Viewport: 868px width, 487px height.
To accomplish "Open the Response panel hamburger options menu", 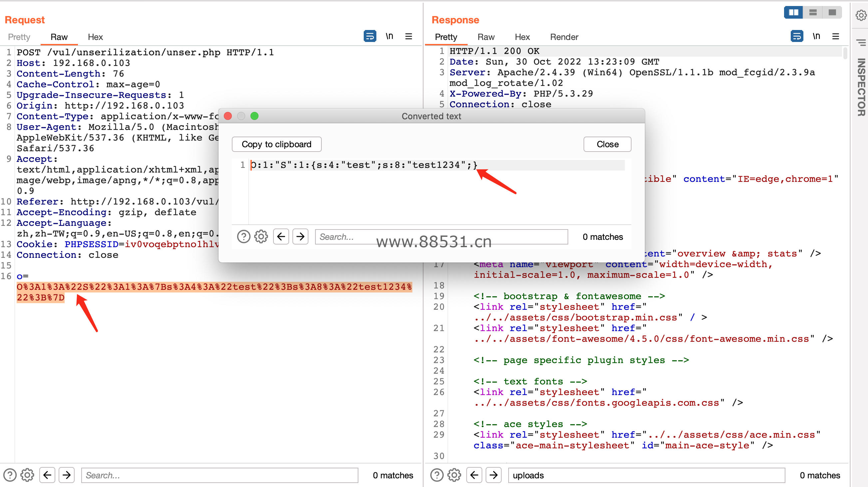I will click(x=835, y=36).
